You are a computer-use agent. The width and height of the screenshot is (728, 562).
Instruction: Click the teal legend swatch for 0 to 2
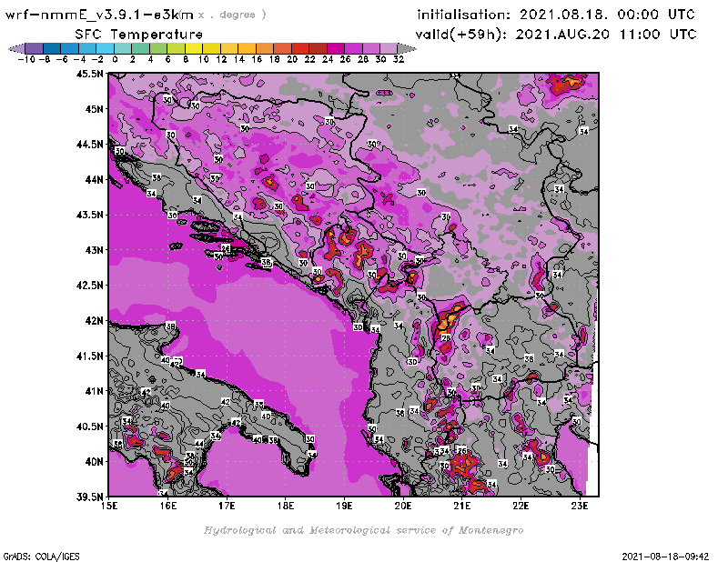point(123,48)
